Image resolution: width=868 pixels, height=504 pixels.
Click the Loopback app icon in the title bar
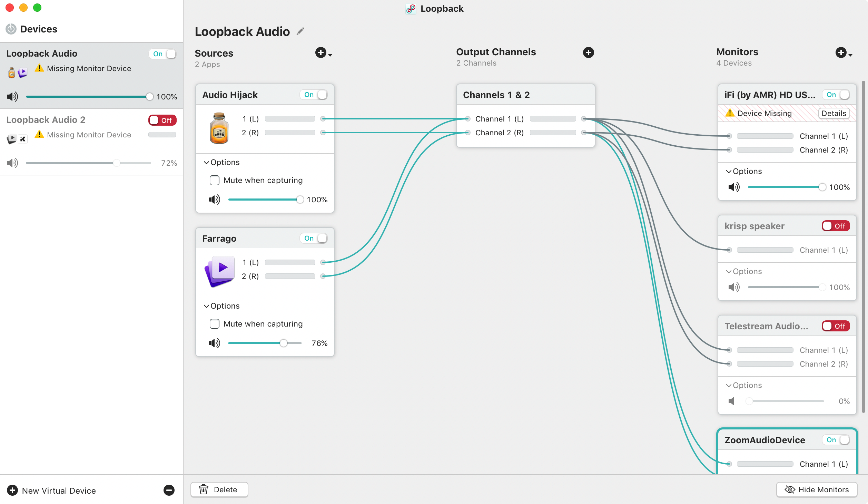click(x=411, y=9)
